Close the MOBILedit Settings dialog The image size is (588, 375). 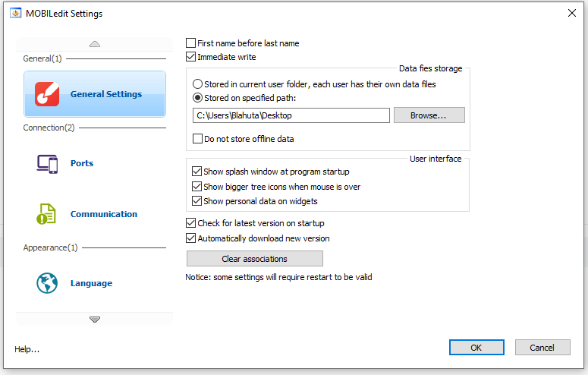[571, 13]
